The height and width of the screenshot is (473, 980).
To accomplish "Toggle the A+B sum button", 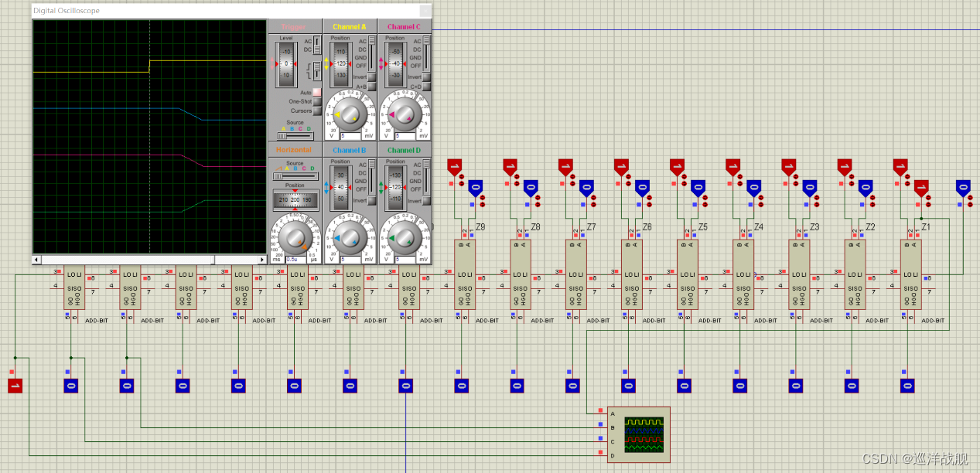I will [371, 87].
